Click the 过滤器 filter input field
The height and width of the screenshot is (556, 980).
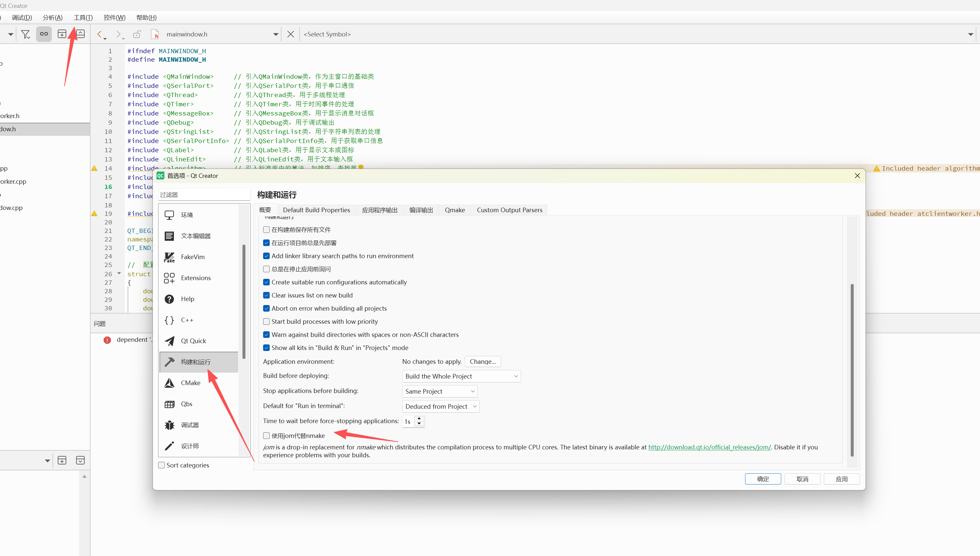[x=204, y=195]
